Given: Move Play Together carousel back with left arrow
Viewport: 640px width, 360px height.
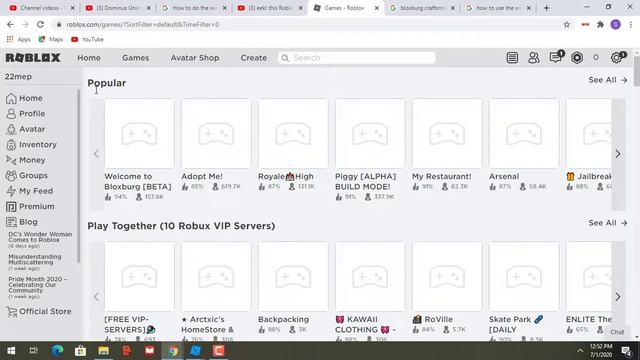Looking at the screenshot, I should point(96,297).
